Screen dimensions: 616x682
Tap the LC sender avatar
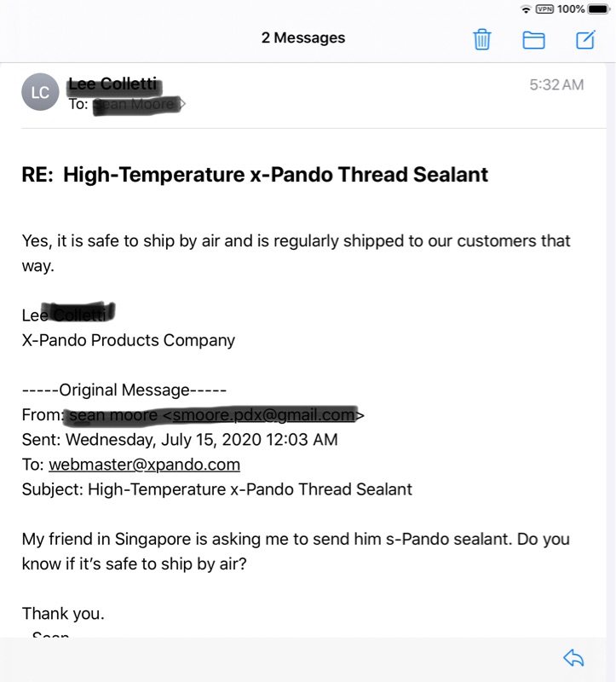[x=40, y=92]
